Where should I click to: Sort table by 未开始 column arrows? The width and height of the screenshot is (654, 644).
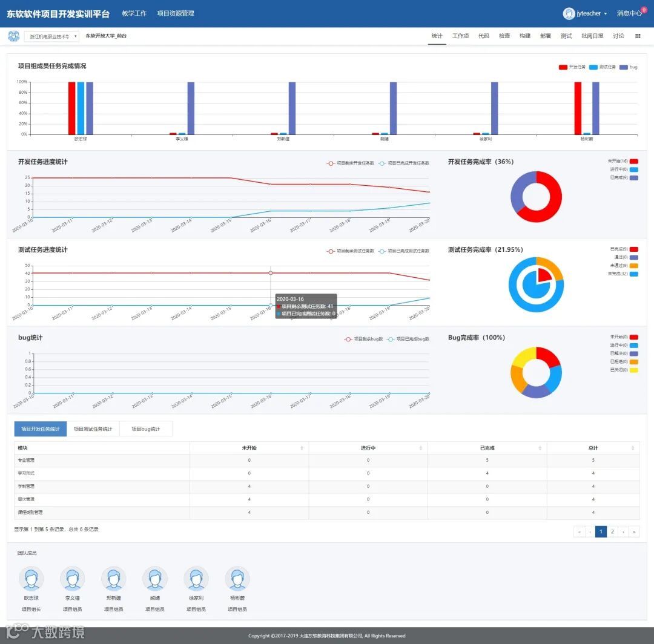[x=302, y=448]
